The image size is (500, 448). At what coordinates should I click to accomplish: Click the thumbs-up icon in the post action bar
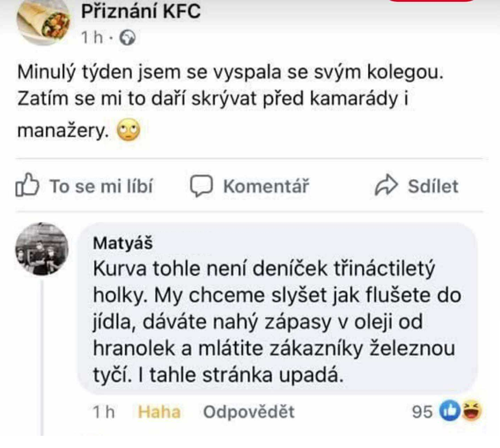(x=26, y=185)
